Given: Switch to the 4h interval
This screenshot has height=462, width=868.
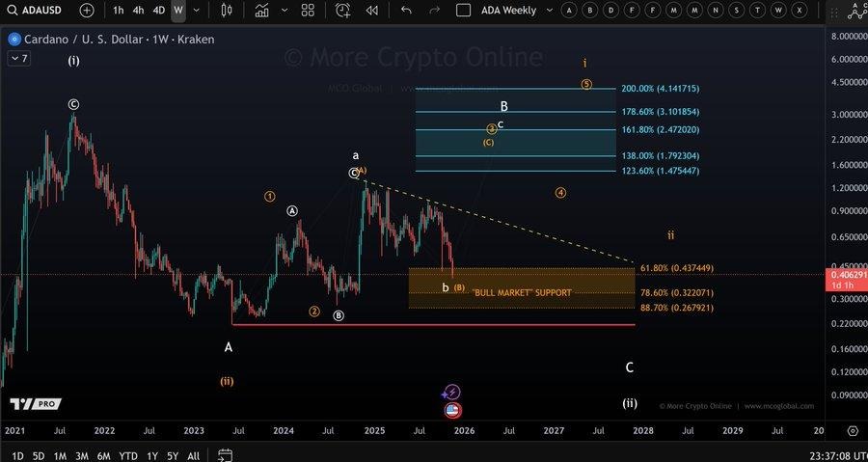Looking at the screenshot, I should [138, 10].
